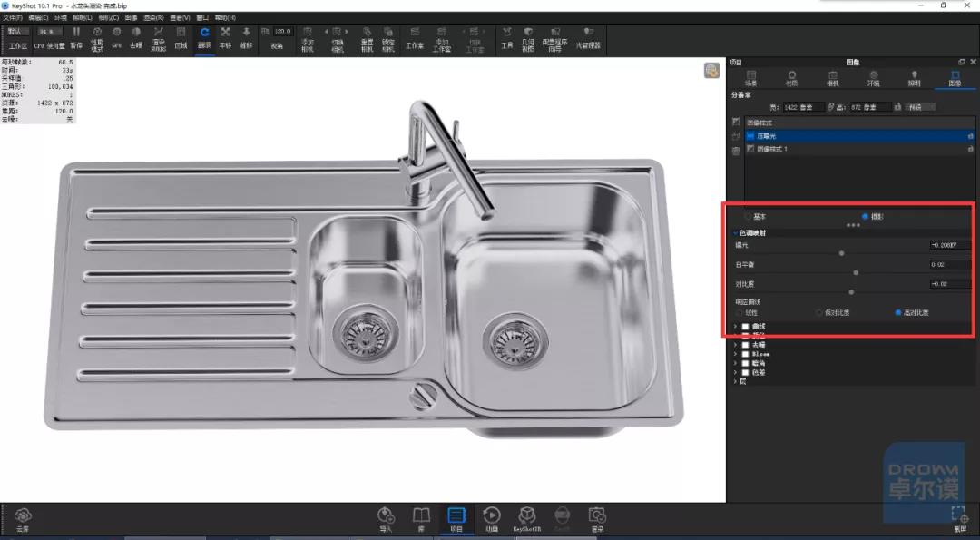Choose the 低对比度 (Low contrast) response curve
The image size is (980, 540).
click(818, 312)
